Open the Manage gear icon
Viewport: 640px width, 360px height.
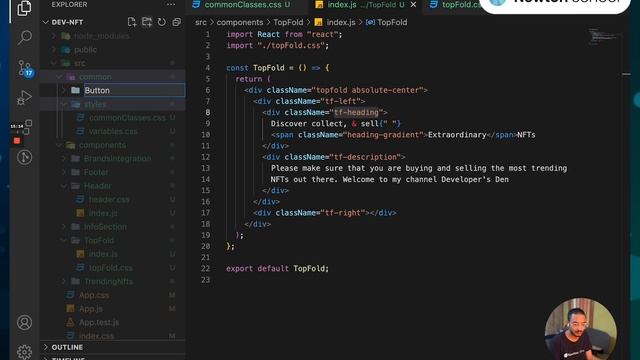tap(24, 352)
